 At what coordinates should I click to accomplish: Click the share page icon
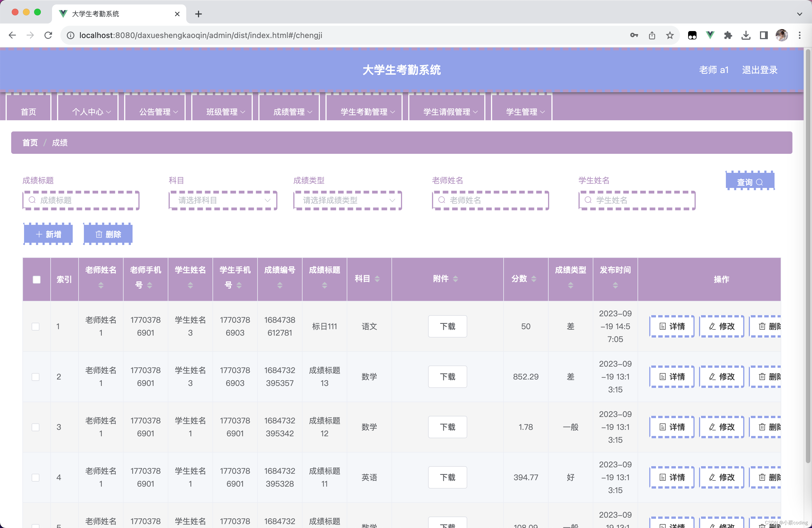652,35
